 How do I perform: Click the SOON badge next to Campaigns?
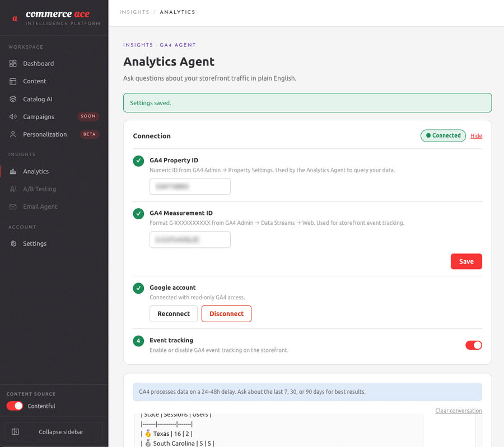pyautogui.click(x=88, y=116)
